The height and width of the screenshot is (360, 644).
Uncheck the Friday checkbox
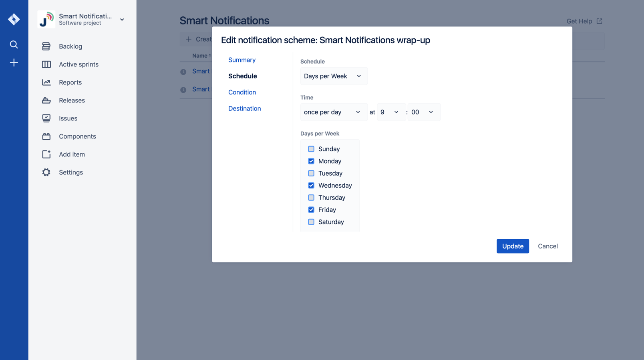click(311, 210)
